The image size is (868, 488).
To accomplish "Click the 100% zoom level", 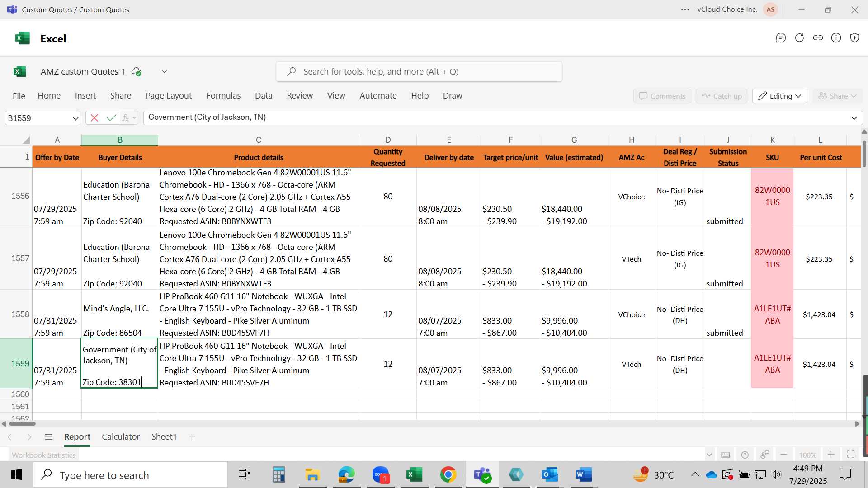I will coord(807,455).
